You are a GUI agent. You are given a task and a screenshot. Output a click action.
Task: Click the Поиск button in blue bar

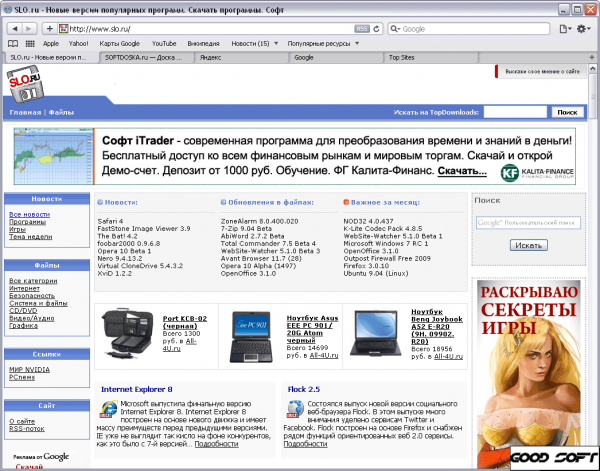click(x=567, y=112)
